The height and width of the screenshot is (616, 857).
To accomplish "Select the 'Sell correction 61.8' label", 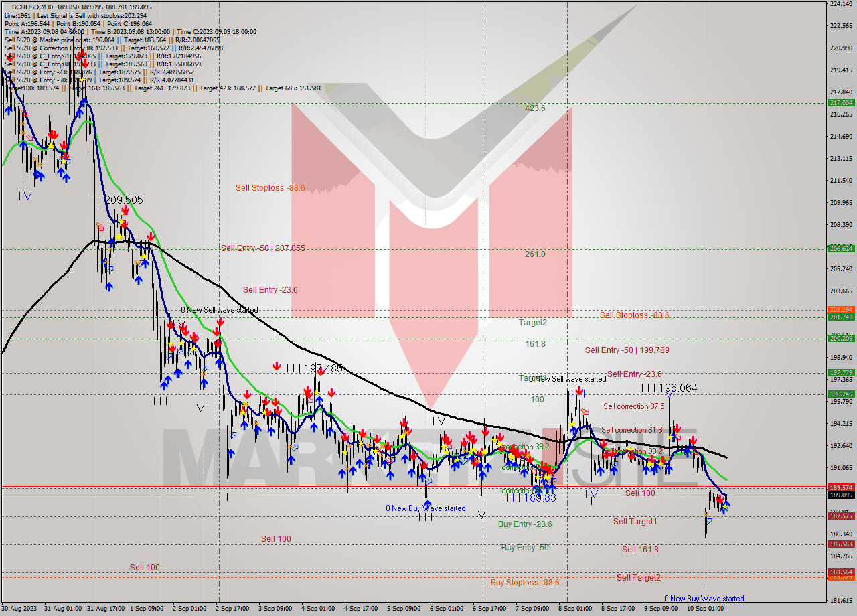I will 631,430.
